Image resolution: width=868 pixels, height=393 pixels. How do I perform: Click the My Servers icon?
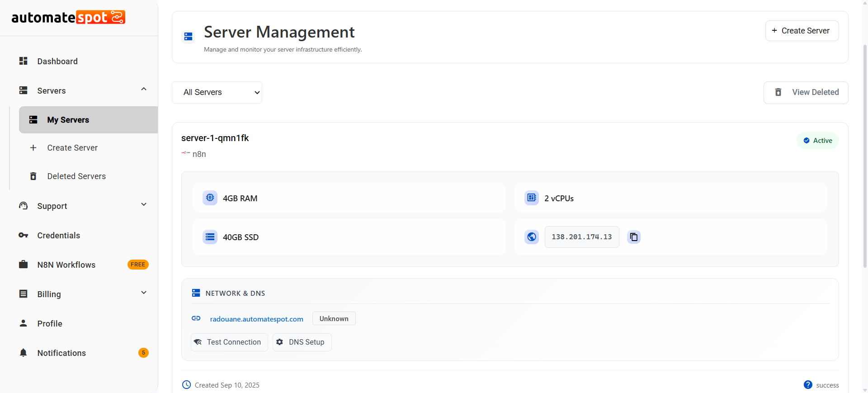(33, 120)
